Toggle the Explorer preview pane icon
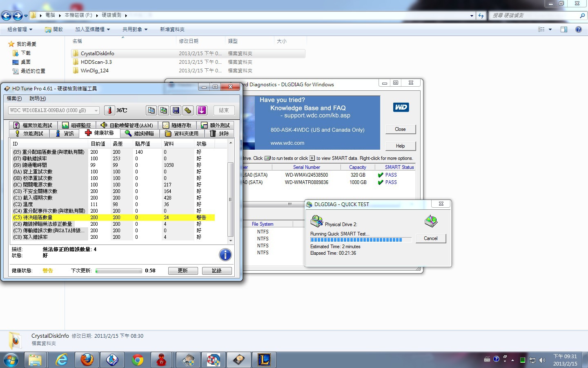The width and height of the screenshot is (588, 368). tap(564, 29)
